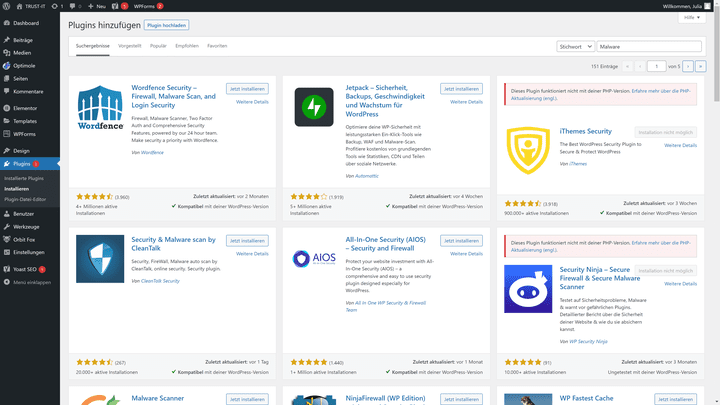
Task: Open Weitere Details for Jetpack
Action: click(x=466, y=102)
